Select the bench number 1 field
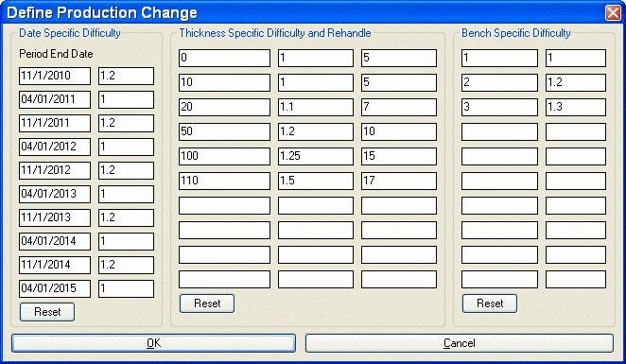Screen dimensions: 626x364 [x=499, y=58]
